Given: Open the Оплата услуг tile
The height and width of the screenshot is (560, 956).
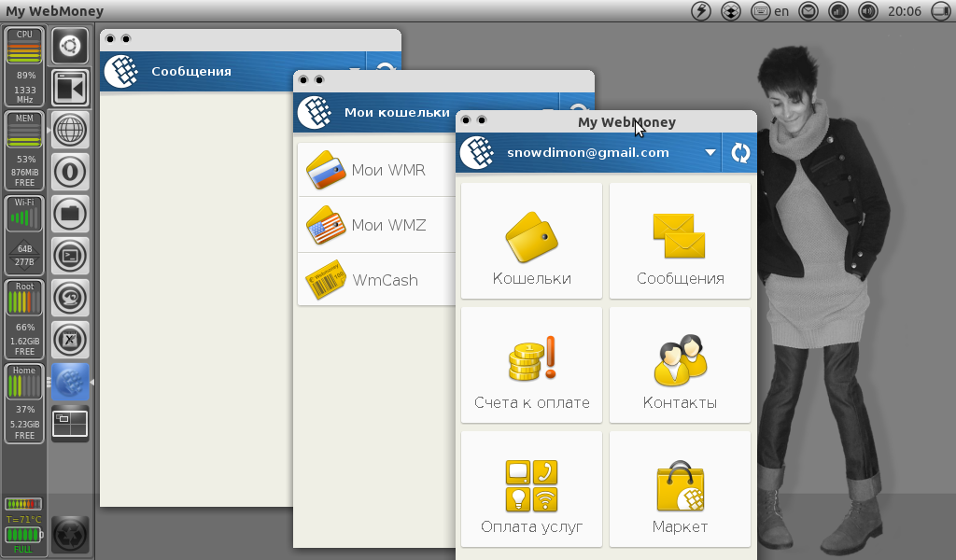Looking at the screenshot, I should pos(531,489).
